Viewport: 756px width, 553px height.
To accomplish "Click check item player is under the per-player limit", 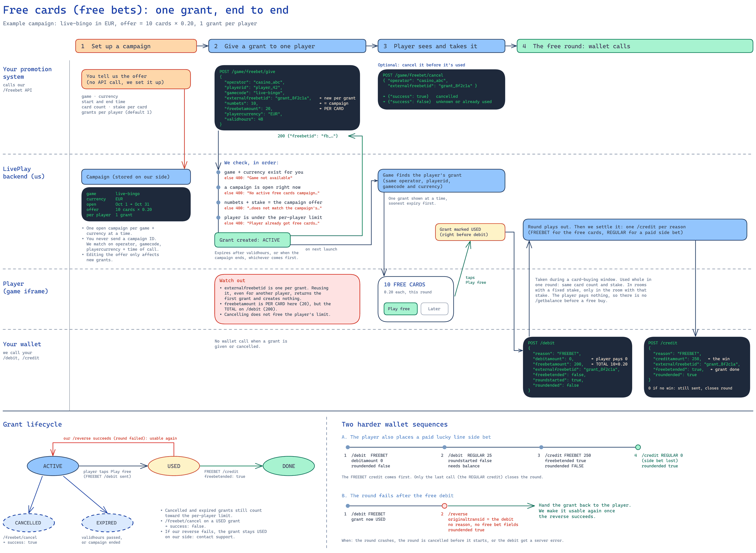I will pos(273,217).
